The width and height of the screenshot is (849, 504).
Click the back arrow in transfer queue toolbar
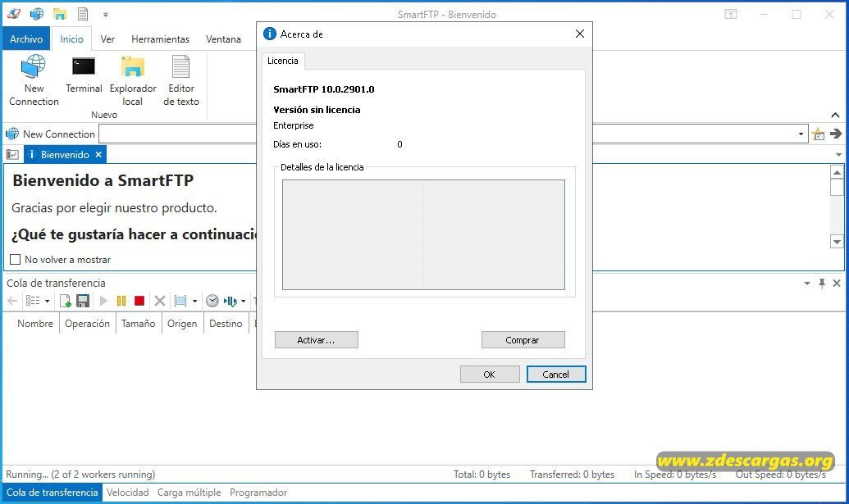(x=12, y=301)
